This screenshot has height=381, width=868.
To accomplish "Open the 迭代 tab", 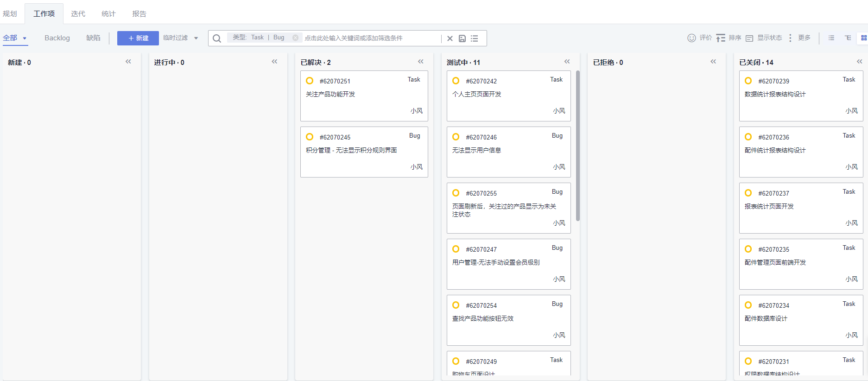I will coord(78,14).
